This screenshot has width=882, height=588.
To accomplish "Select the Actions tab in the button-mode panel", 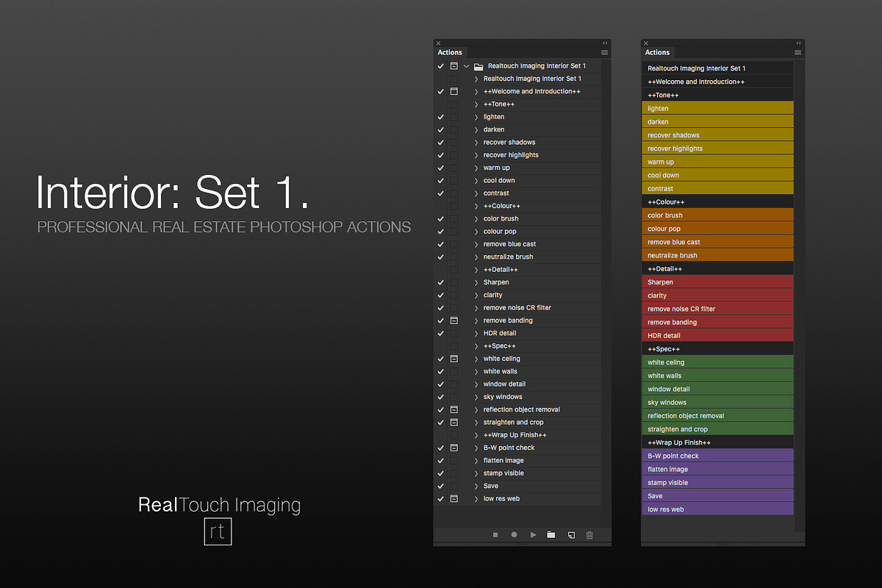I will tap(657, 52).
